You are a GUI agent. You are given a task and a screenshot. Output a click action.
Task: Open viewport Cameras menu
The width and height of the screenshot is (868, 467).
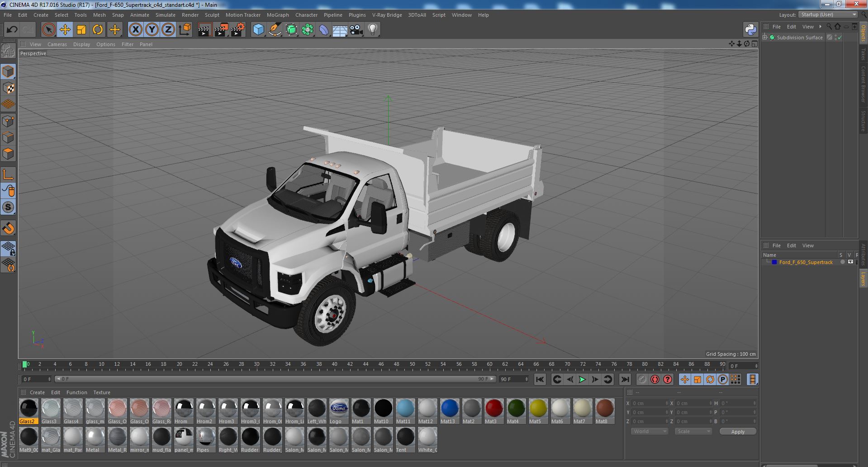click(x=57, y=44)
